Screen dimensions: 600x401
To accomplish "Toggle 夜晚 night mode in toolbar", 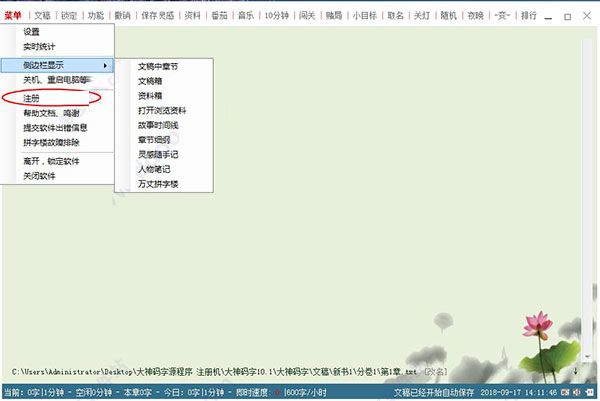I will (475, 16).
